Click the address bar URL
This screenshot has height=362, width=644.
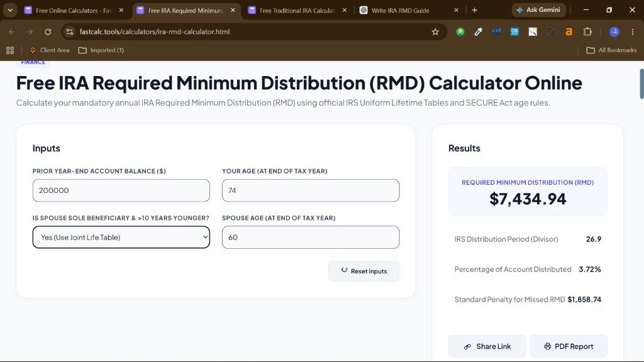[x=155, y=31]
